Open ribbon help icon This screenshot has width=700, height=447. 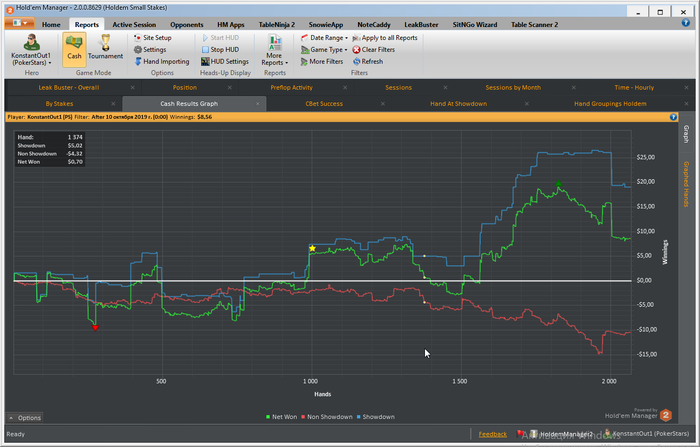tap(686, 23)
